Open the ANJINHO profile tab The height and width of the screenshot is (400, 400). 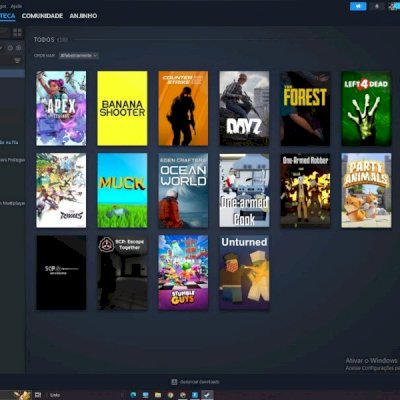coord(83,16)
